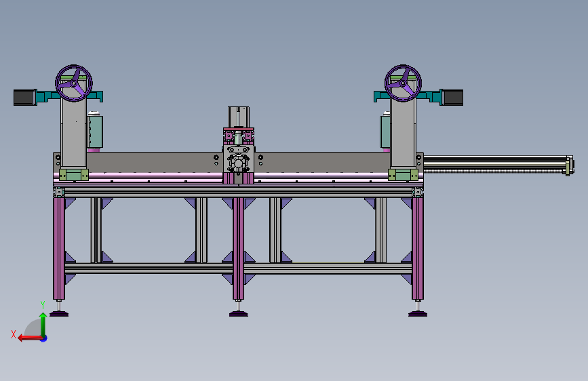Select the light cyan box beside the right column
Viewport: 588px width, 381px height.
[385, 132]
